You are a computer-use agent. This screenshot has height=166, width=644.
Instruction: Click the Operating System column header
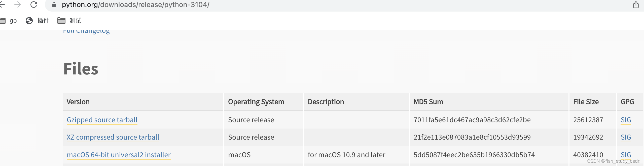point(256,102)
